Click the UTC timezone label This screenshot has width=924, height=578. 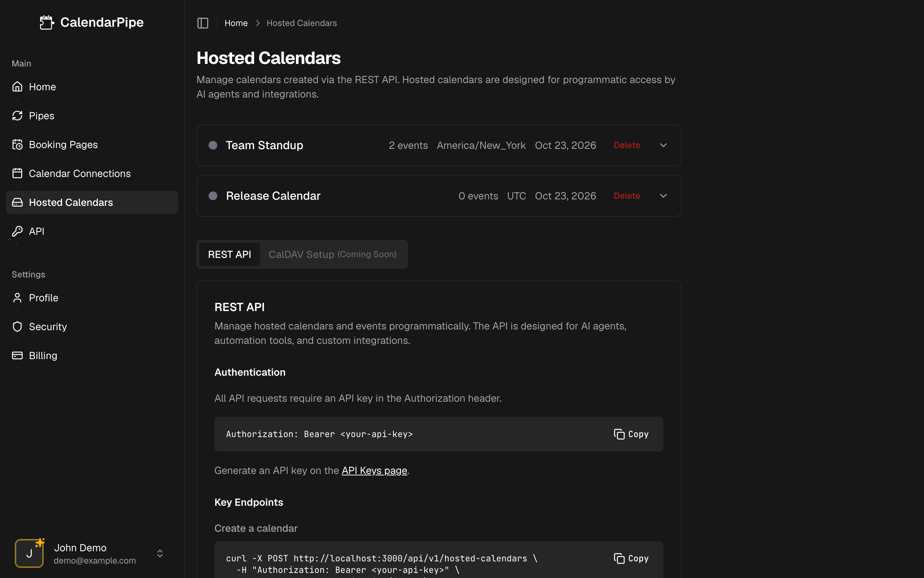[517, 196]
